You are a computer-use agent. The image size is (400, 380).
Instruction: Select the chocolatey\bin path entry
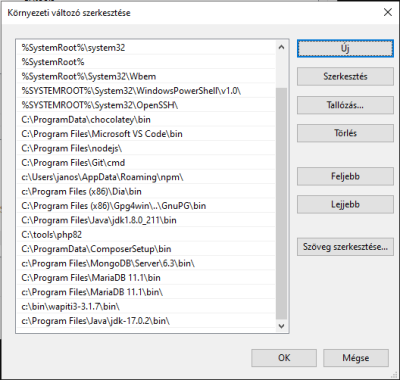coord(146,119)
